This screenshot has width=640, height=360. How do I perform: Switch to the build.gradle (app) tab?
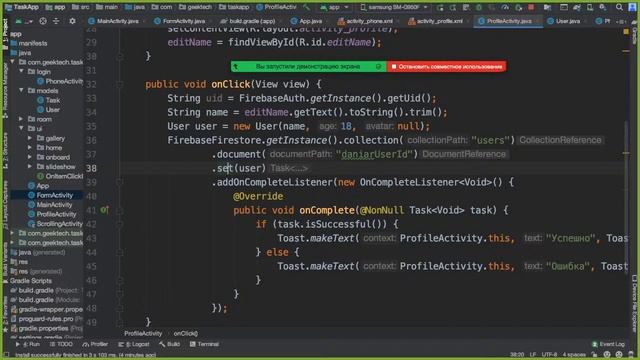coord(247,21)
